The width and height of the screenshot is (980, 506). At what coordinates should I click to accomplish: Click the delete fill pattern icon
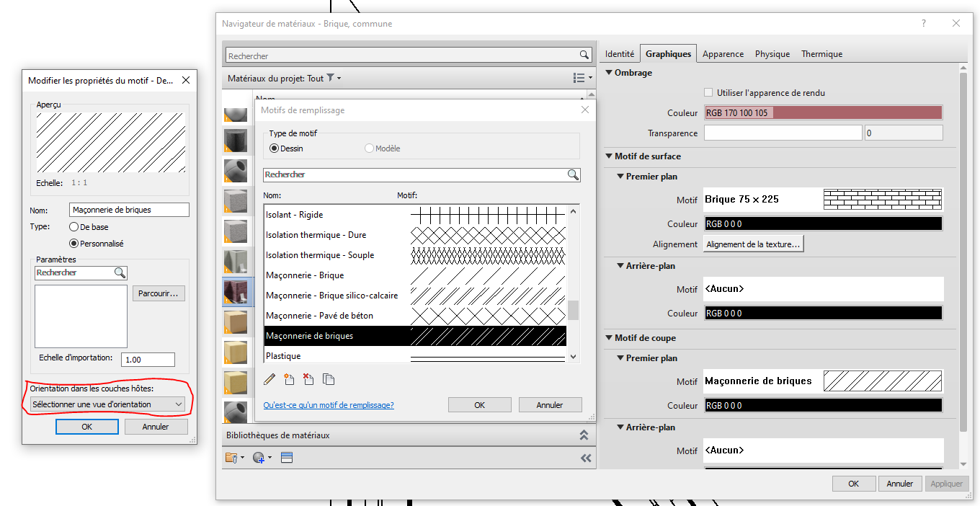pos(309,379)
